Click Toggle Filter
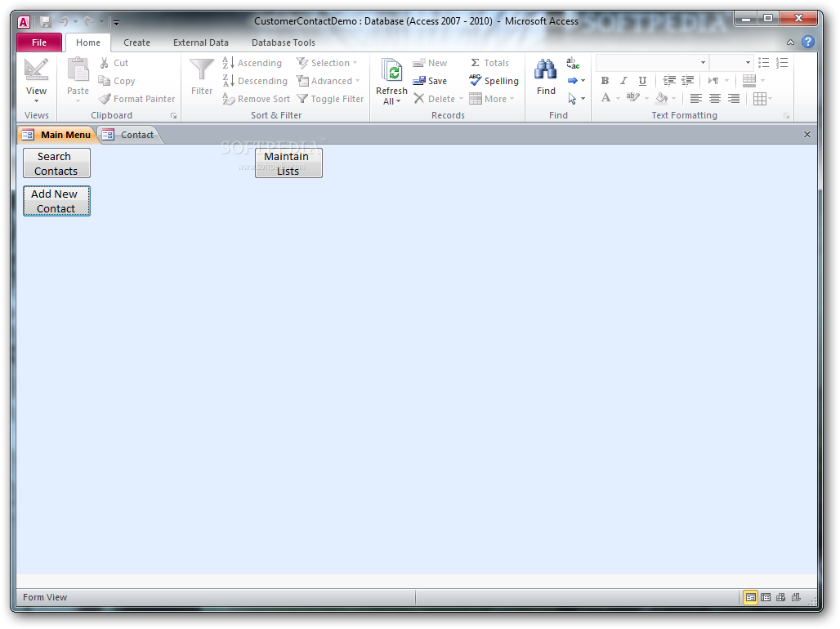The image size is (840, 629). click(x=330, y=99)
